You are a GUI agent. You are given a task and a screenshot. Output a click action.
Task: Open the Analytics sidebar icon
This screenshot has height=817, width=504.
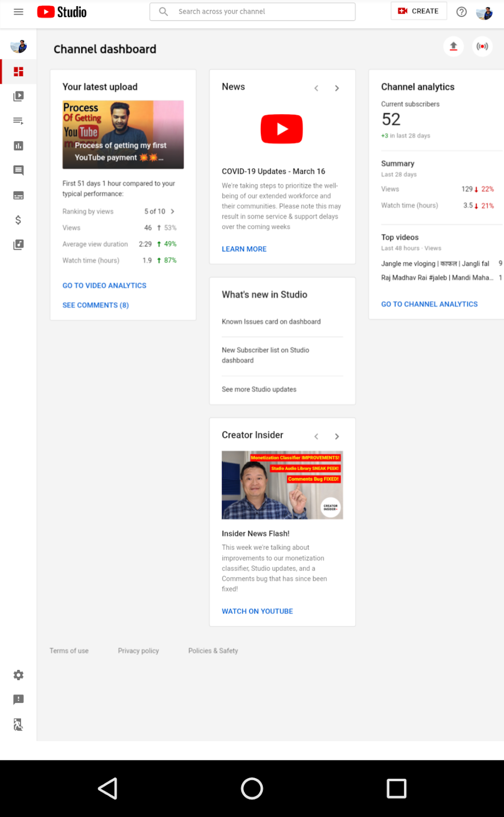[18, 146]
